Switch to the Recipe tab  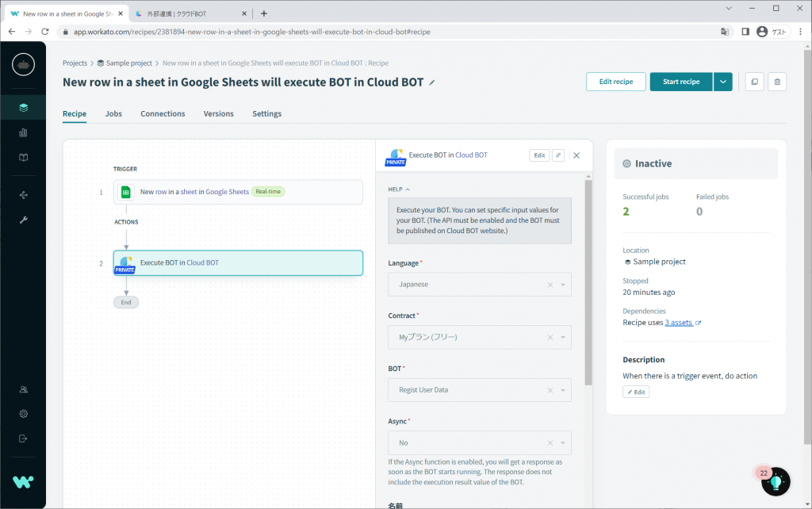[x=75, y=114]
